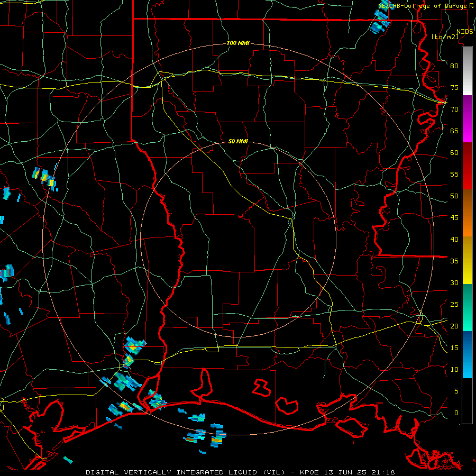Click the 100 NMI range ring label
476x476 pixels.
238,43
